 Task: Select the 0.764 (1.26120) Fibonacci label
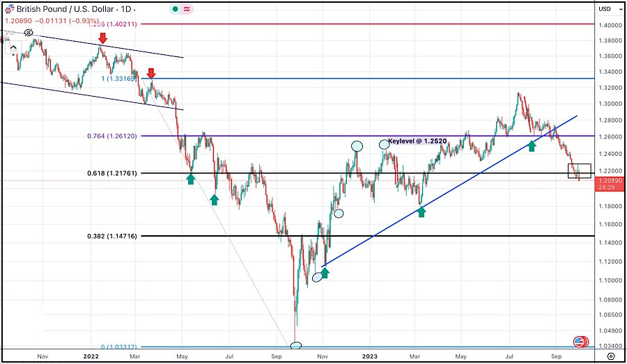[x=112, y=136]
